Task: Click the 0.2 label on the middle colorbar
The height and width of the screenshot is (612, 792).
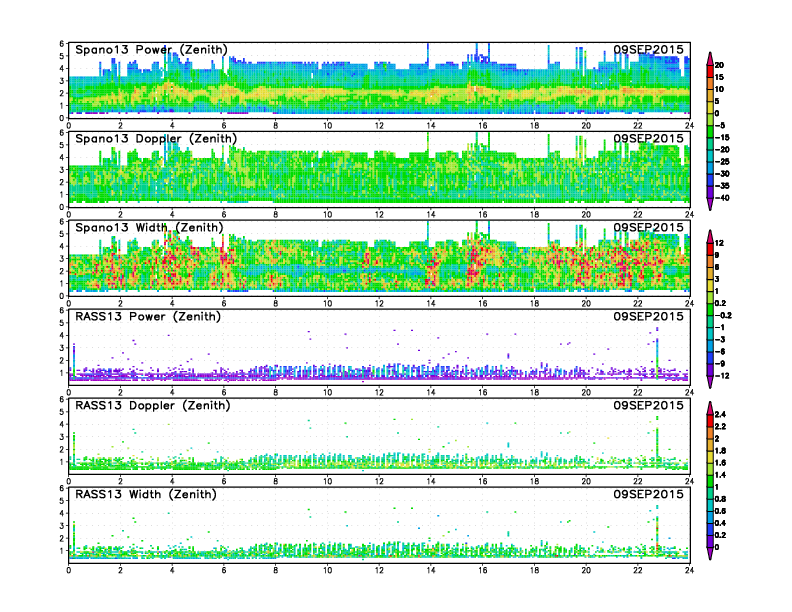Action: [720, 303]
